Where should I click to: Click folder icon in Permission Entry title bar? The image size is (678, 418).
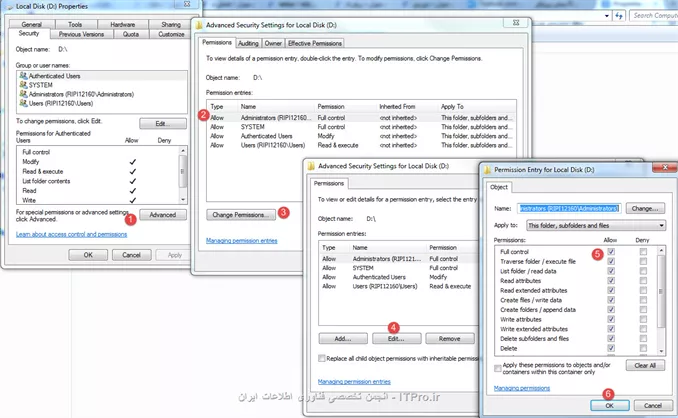click(x=487, y=170)
